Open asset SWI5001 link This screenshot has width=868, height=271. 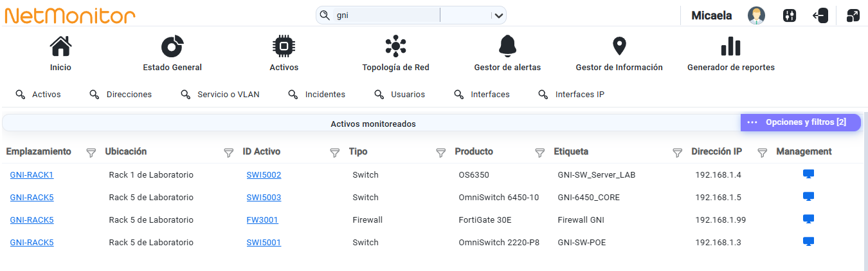pyautogui.click(x=264, y=243)
